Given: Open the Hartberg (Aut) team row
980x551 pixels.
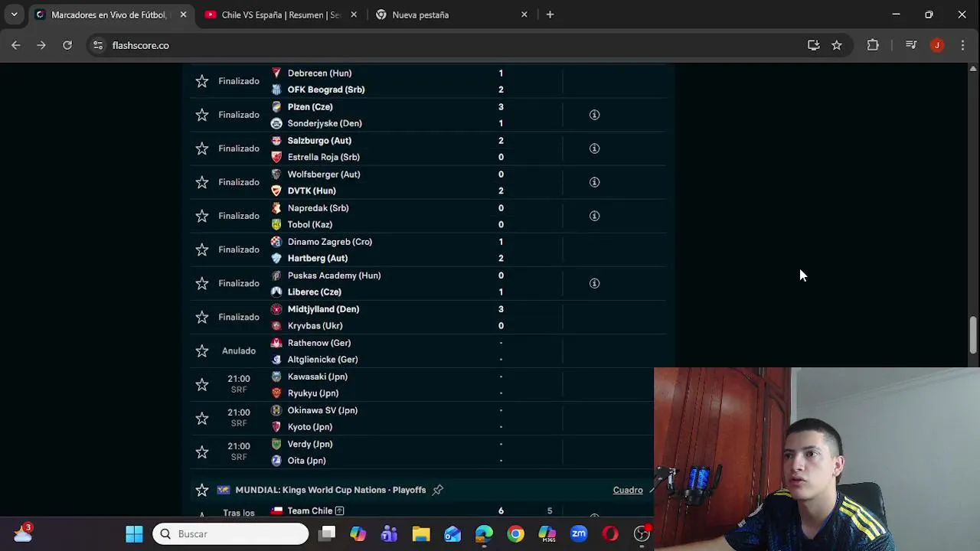Looking at the screenshot, I should [x=317, y=258].
